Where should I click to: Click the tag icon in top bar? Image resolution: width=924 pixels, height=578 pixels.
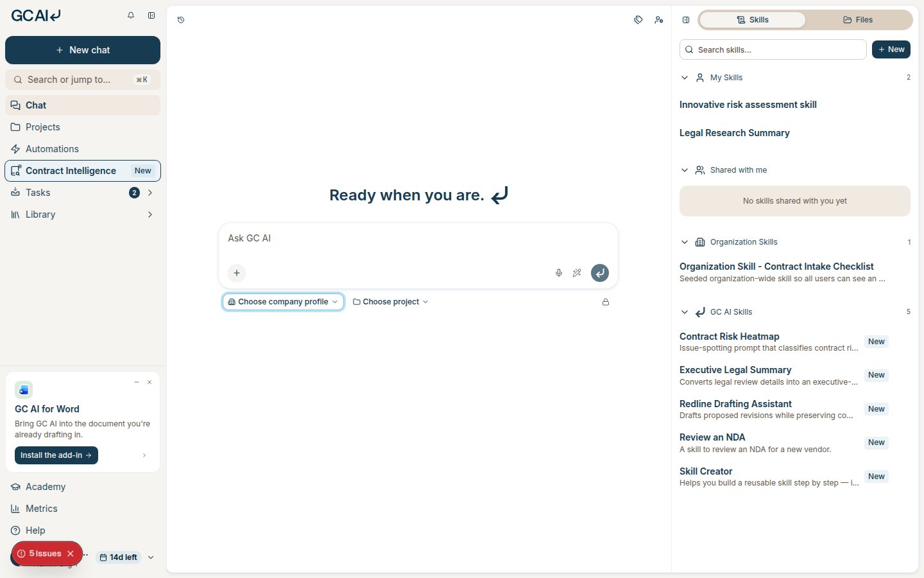[x=638, y=20]
